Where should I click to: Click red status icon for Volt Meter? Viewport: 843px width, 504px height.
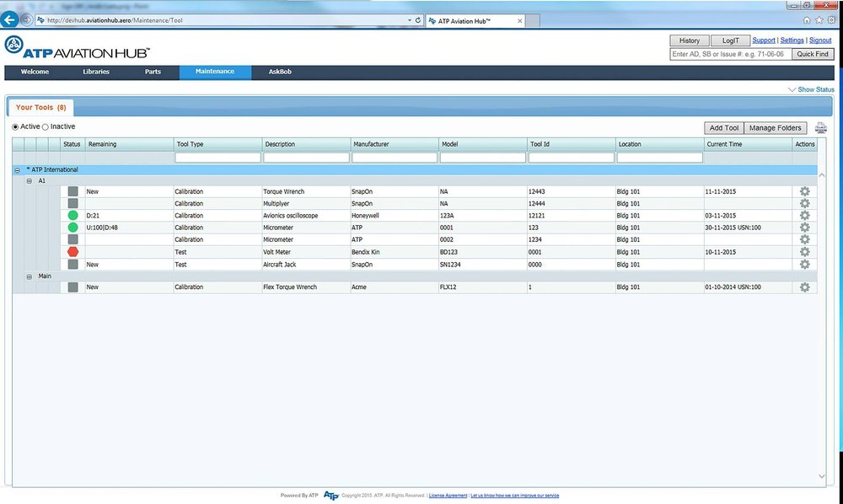(73, 252)
